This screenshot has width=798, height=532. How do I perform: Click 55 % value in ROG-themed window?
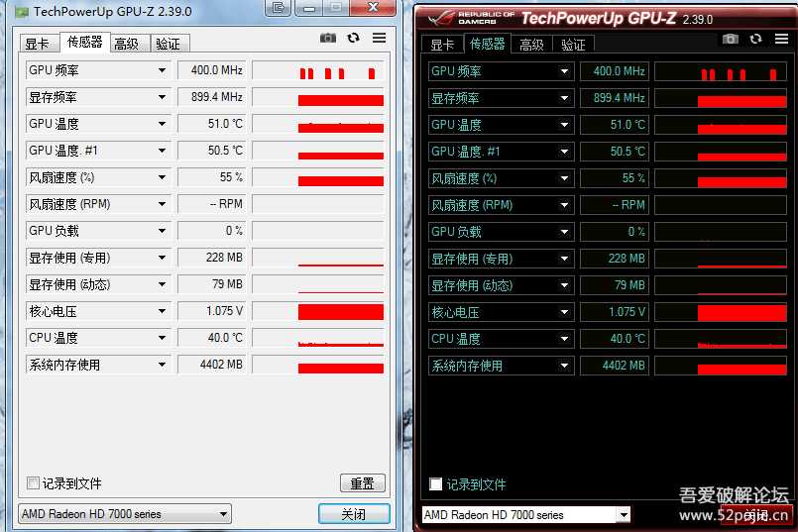point(615,178)
